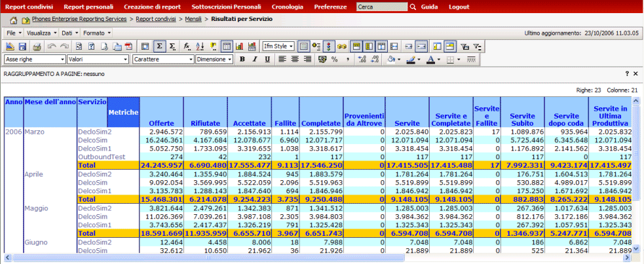Screen dimensions: 644x264
Task: Click the Guida help link
Action: coord(430,7)
